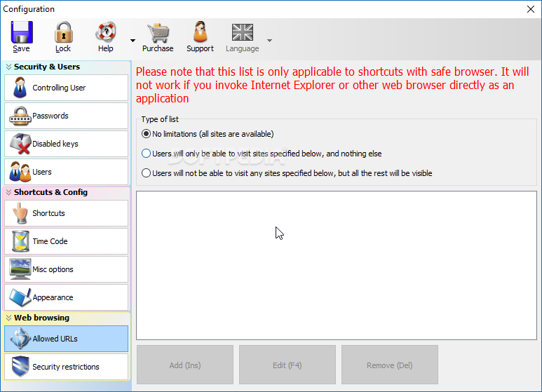
Task: Open the Controlling User page
Action: (x=67, y=88)
